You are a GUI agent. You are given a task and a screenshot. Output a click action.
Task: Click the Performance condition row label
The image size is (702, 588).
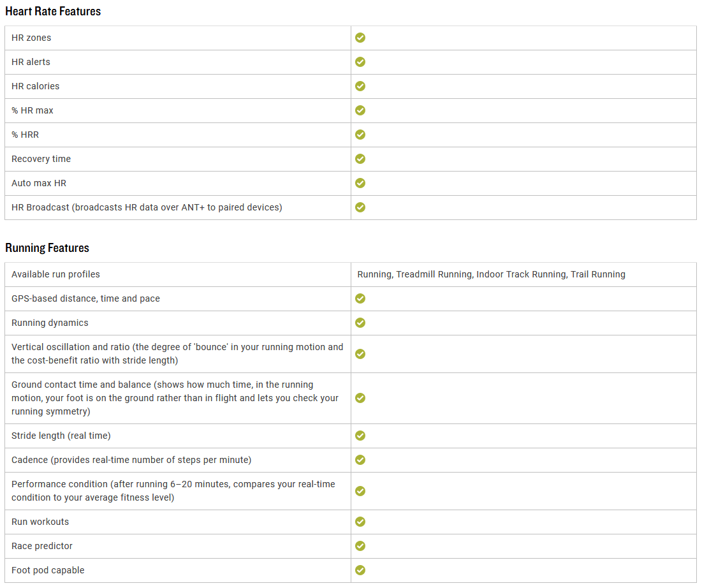[173, 490]
